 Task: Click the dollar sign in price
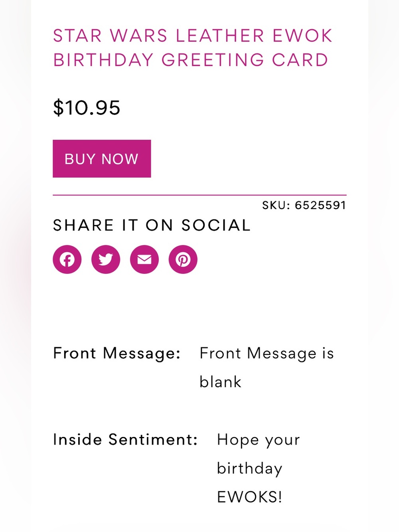58,108
